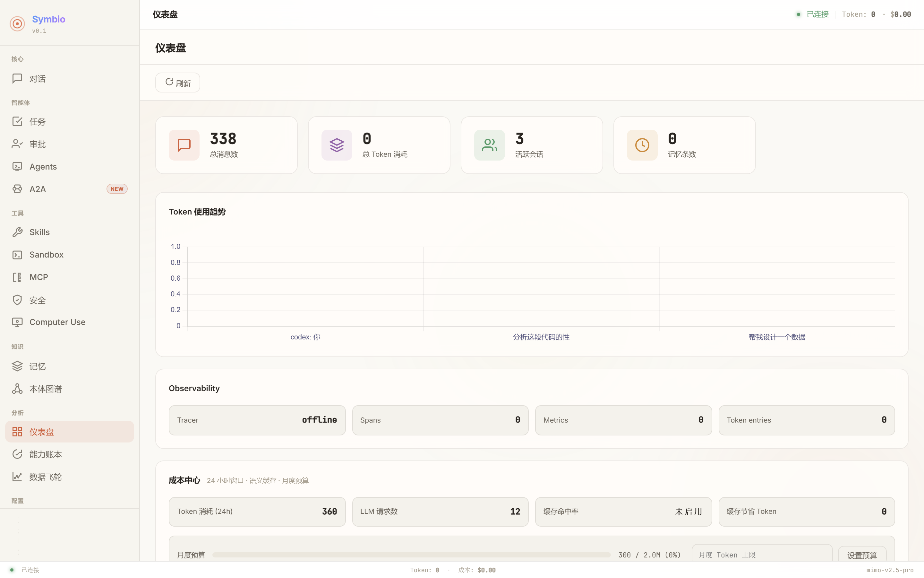
Task: Click chart label 帮我设计一个数据
Action: pyautogui.click(x=777, y=337)
